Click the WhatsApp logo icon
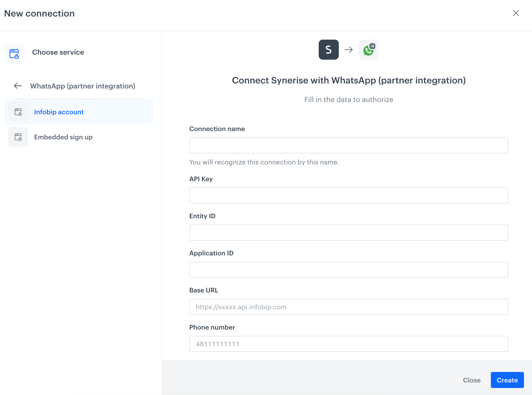Screen dimensions: 532x395 (x=369, y=50)
